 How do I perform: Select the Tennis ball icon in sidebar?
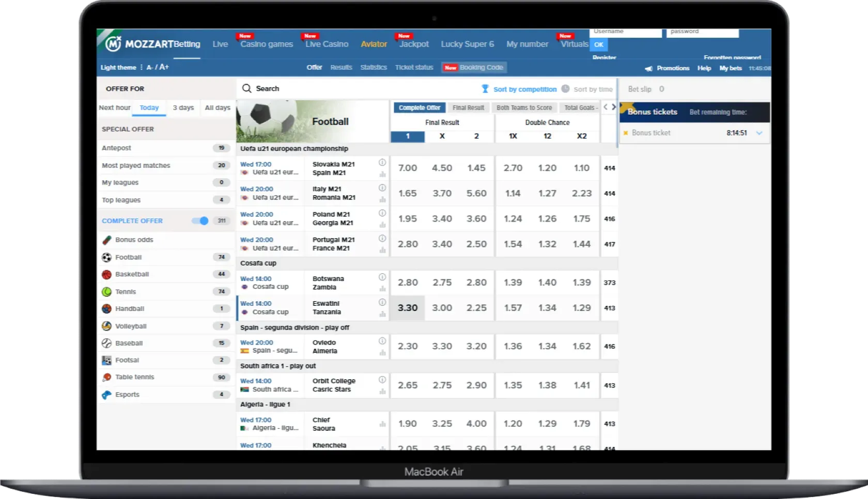click(106, 292)
